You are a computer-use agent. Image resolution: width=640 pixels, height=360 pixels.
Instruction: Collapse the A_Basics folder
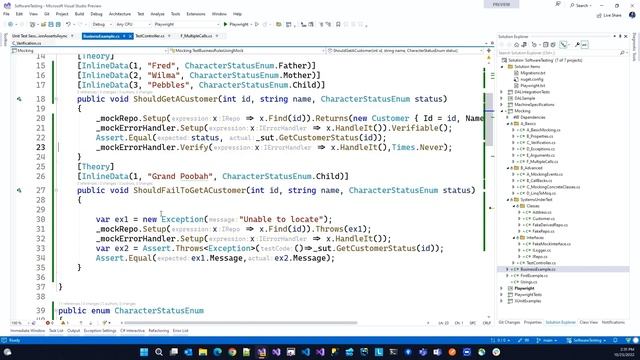(508, 123)
